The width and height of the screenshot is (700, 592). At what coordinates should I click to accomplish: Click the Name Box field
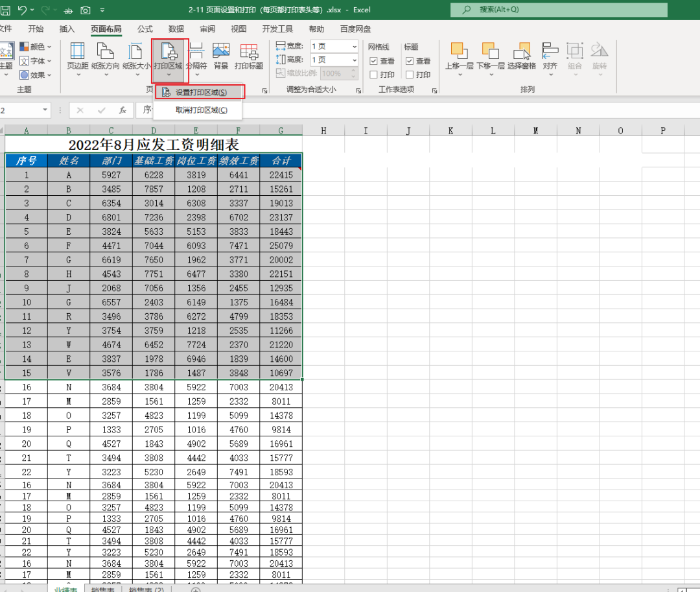20,110
